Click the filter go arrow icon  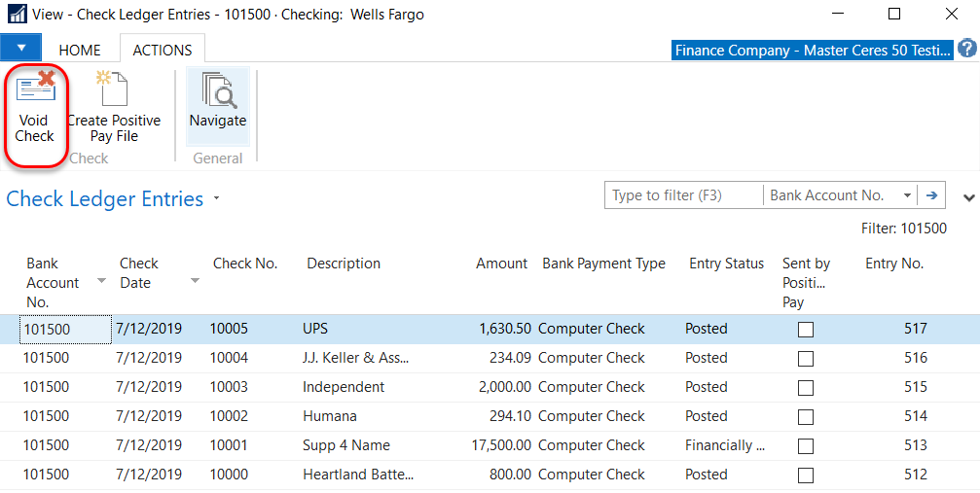pos(931,195)
